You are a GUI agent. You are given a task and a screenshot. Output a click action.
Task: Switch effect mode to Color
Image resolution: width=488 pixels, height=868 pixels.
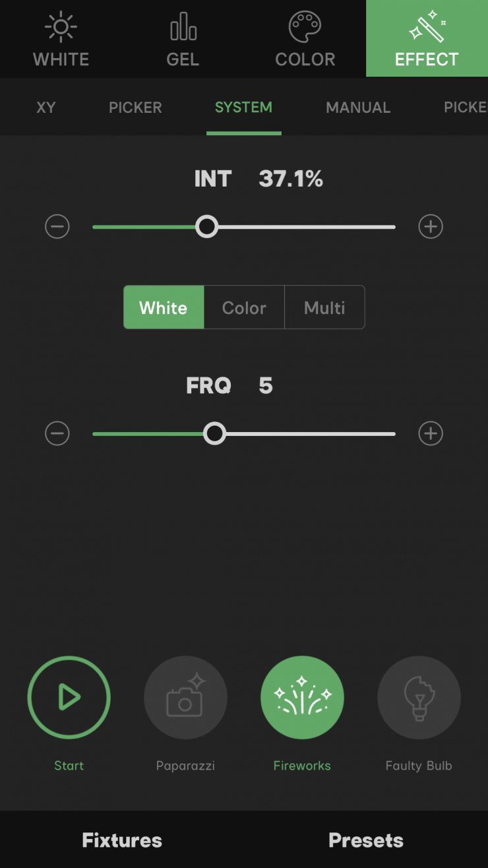(244, 307)
